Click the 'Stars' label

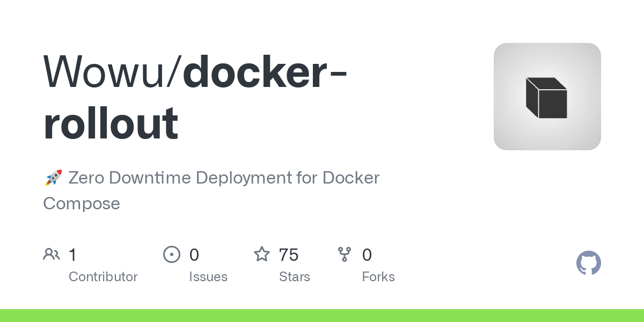[295, 277]
